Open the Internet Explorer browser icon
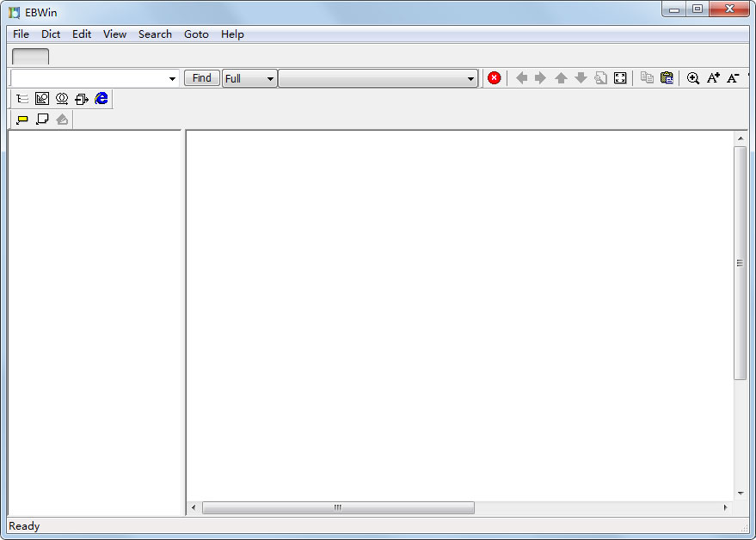 101,98
